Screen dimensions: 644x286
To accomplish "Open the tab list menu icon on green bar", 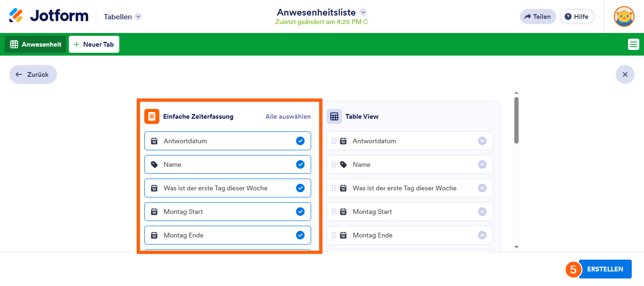I will (633, 44).
